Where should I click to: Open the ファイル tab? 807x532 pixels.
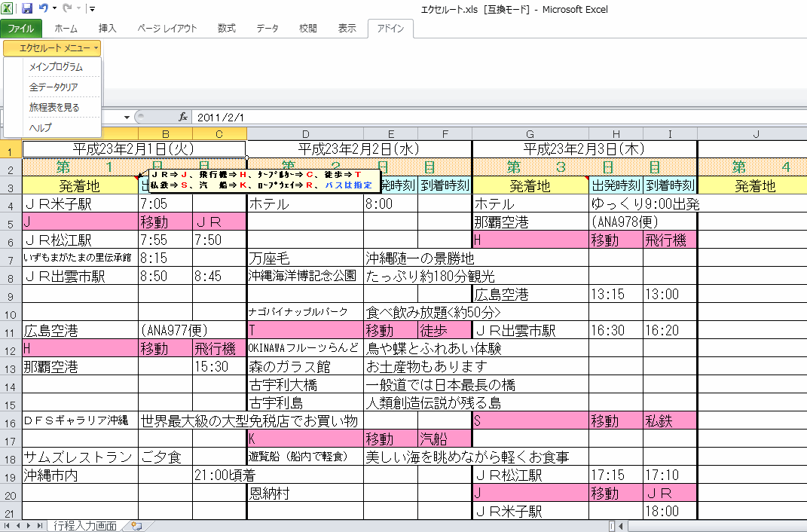tap(20, 29)
